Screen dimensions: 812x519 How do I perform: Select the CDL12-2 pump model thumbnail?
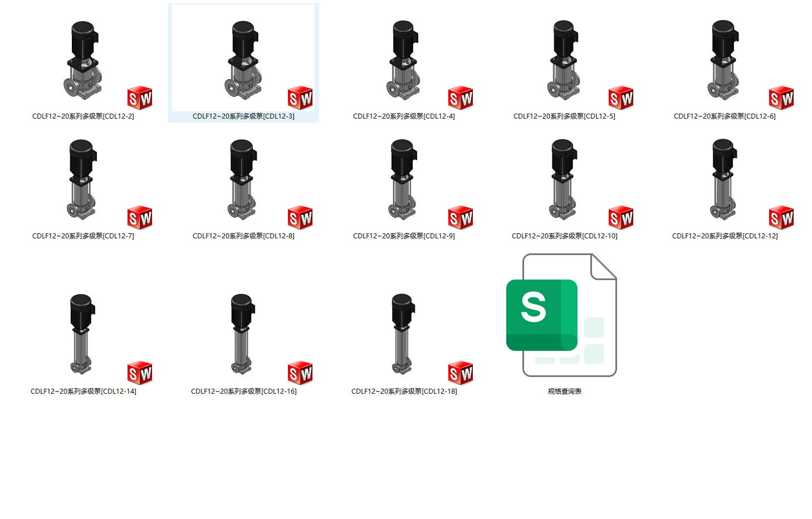[x=83, y=60]
